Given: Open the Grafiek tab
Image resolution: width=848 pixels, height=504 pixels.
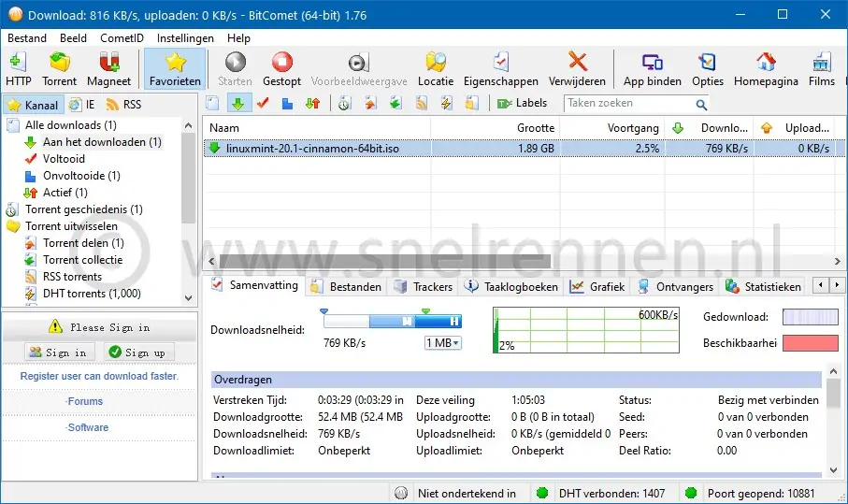Looking at the screenshot, I should (x=598, y=287).
